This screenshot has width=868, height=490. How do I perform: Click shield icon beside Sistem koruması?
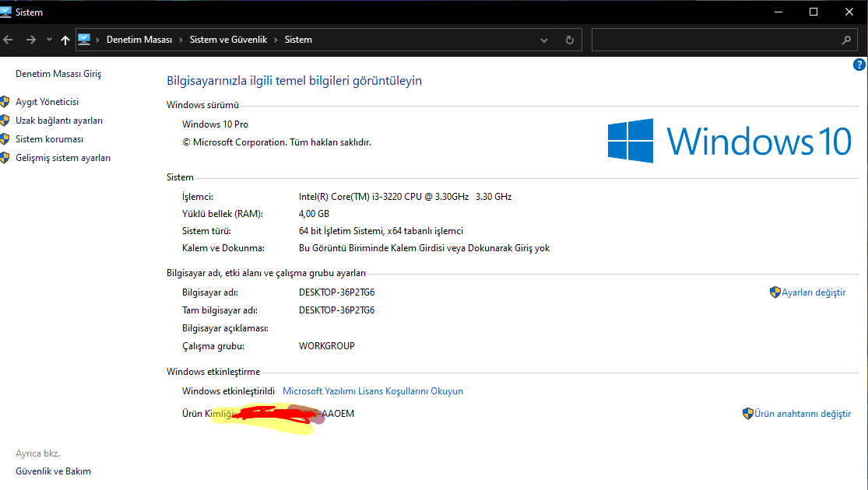coord(5,138)
